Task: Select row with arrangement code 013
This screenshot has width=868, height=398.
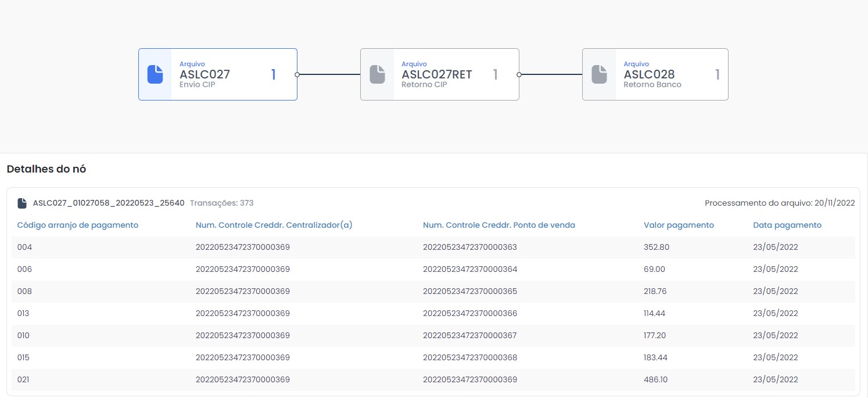Action: tap(433, 313)
